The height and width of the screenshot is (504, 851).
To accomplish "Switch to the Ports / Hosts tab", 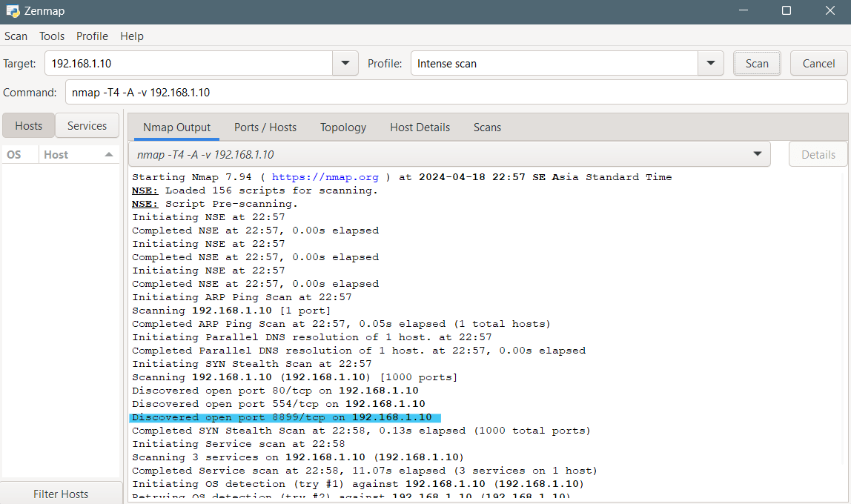I will (265, 127).
